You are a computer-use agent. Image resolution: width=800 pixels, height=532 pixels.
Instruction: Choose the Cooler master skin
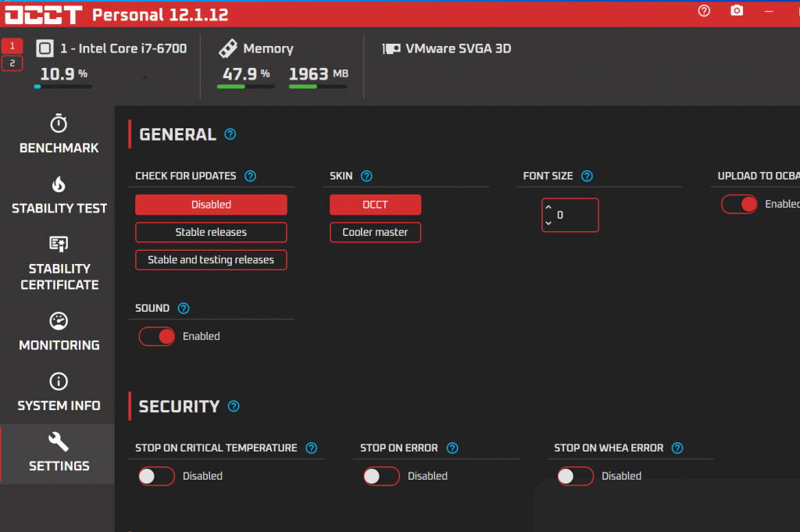click(x=375, y=232)
